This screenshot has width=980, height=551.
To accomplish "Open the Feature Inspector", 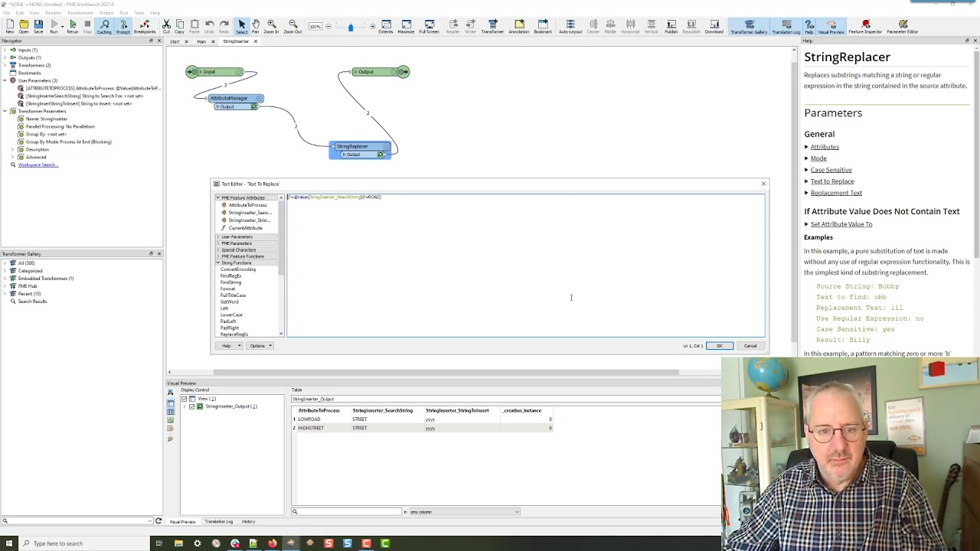I will point(865,27).
